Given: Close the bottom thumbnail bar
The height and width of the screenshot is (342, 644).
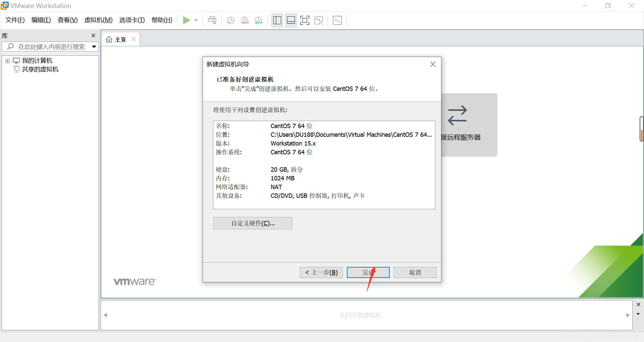Looking at the screenshot, I should [x=638, y=304].
